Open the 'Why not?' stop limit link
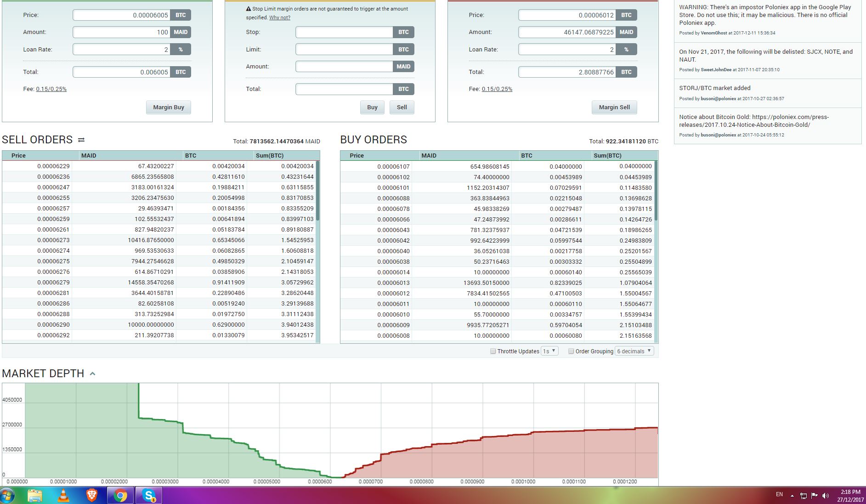The height and width of the screenshot is (504, 866). pyautogui.click(x=280, y=17)
